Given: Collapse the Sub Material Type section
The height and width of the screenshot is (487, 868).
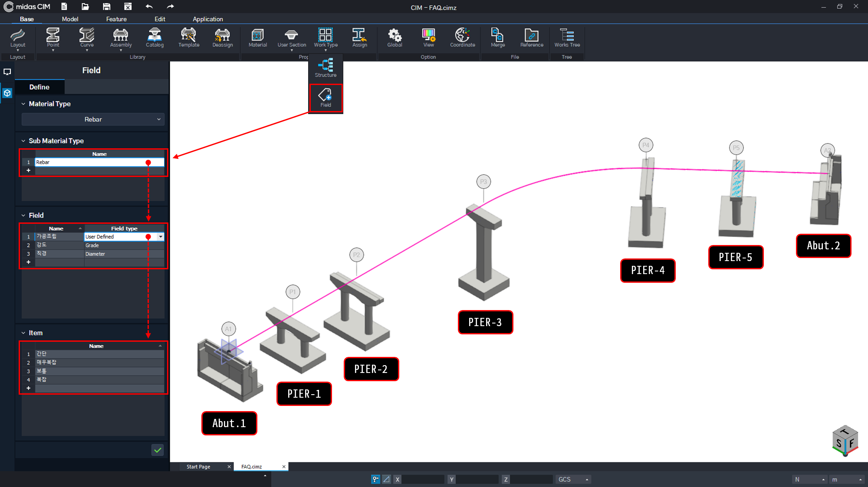Looking at the screenshot, I should click(x=23, y=141).
